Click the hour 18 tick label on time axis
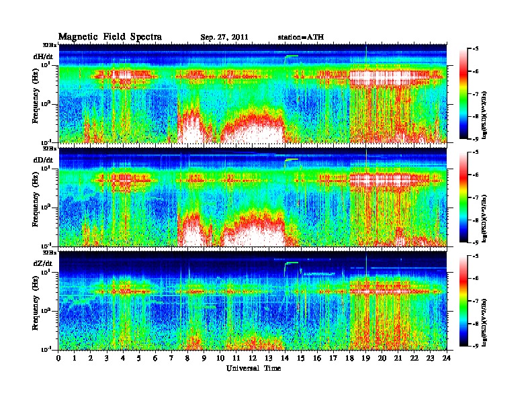 (x=349, y=358)
